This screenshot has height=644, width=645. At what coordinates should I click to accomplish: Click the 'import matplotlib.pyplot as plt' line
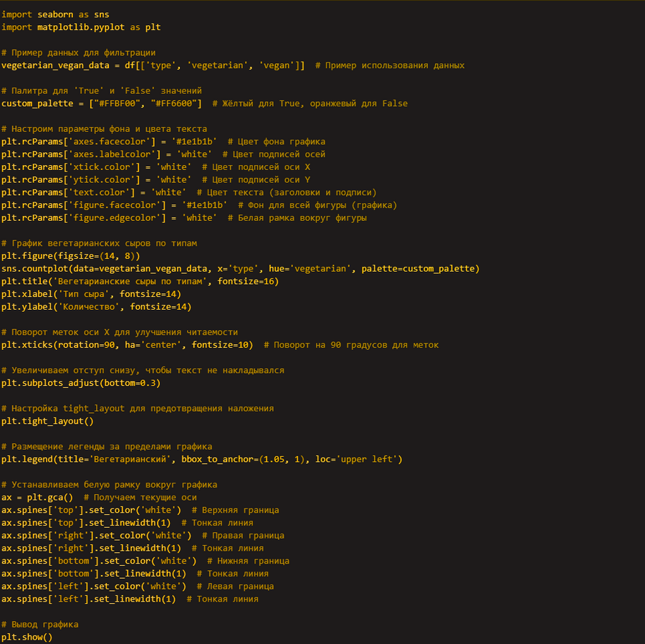[x=81, y=27]
